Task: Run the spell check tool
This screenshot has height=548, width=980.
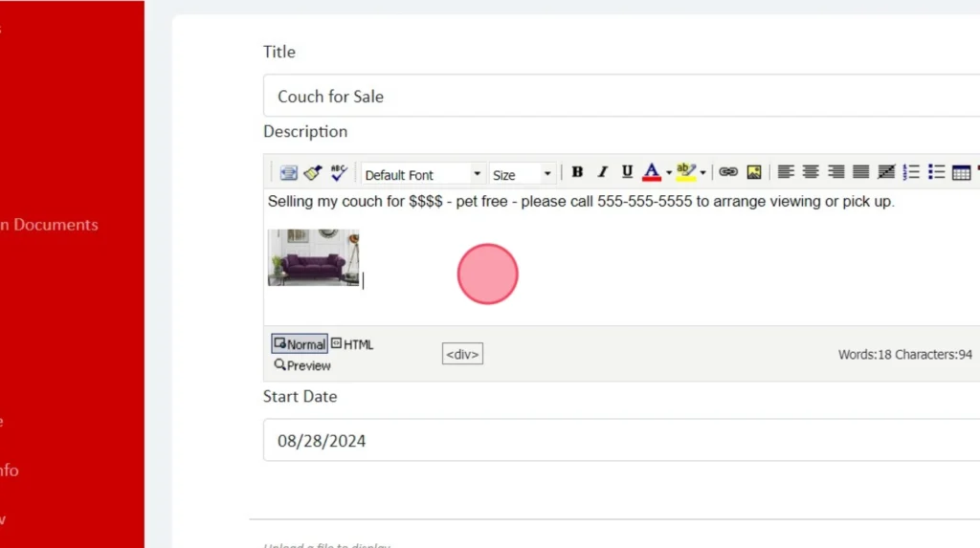Action: pyautogui.click(x=339, y=172)
